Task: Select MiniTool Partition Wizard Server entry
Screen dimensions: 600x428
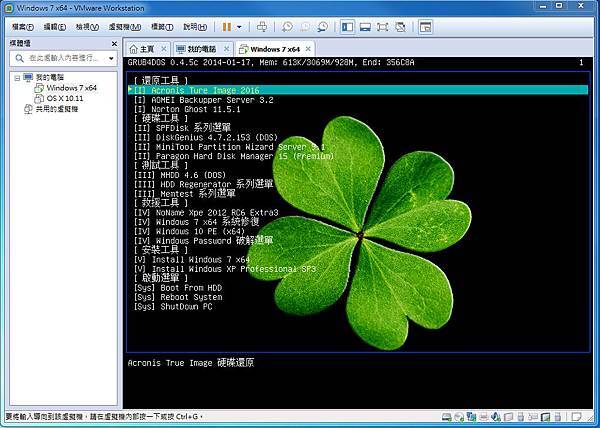Action: pyautogui.click(x=230, y=147)
